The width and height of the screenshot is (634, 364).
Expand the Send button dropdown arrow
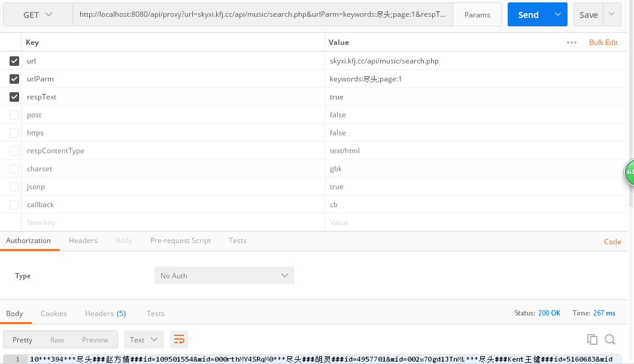point(559,15)
